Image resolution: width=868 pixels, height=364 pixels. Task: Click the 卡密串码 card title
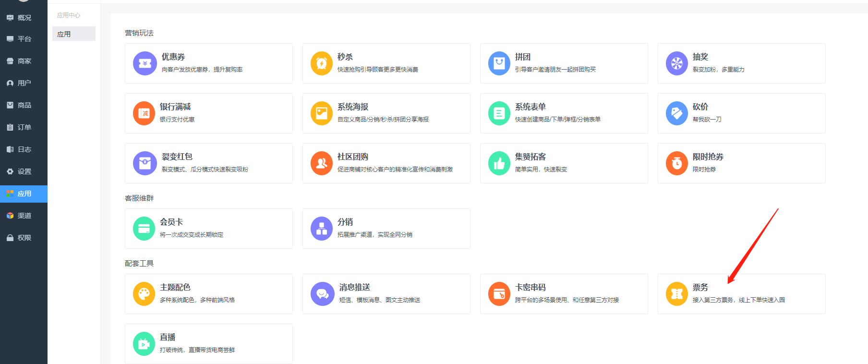(x=530, y=287)
